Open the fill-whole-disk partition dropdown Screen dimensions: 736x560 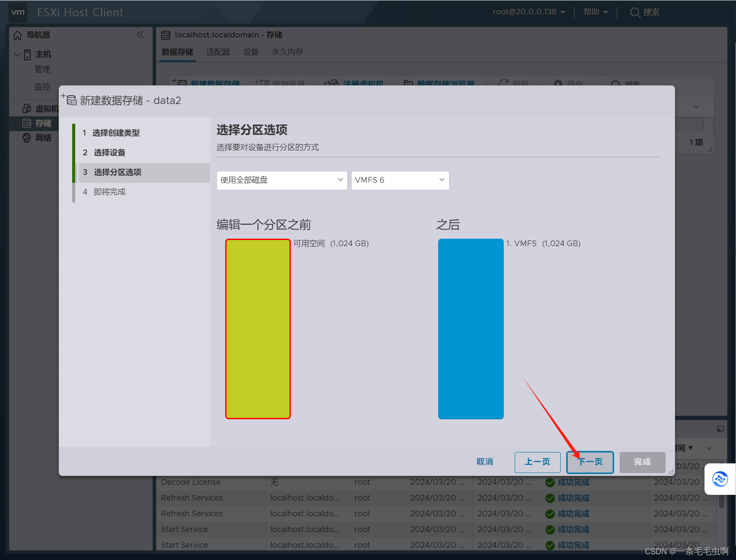282,180
